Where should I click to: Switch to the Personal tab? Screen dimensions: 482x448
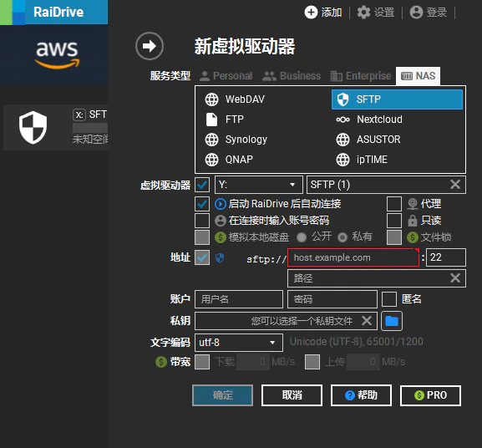coord(226,76)
